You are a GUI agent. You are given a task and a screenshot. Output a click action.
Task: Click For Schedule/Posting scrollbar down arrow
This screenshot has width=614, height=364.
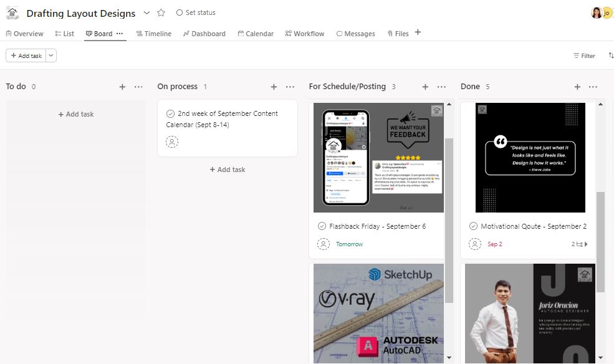[x=449, y=357]
